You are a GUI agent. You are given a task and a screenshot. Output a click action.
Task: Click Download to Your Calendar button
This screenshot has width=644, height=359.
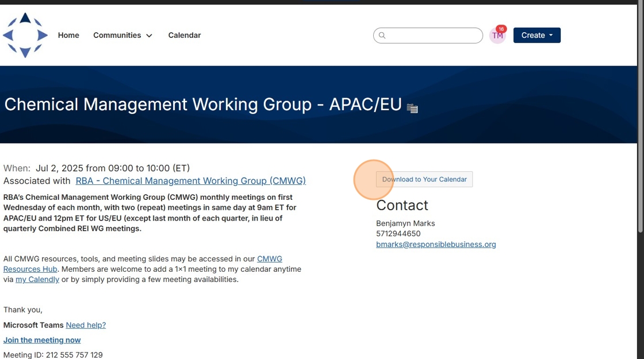pos(424,179)
